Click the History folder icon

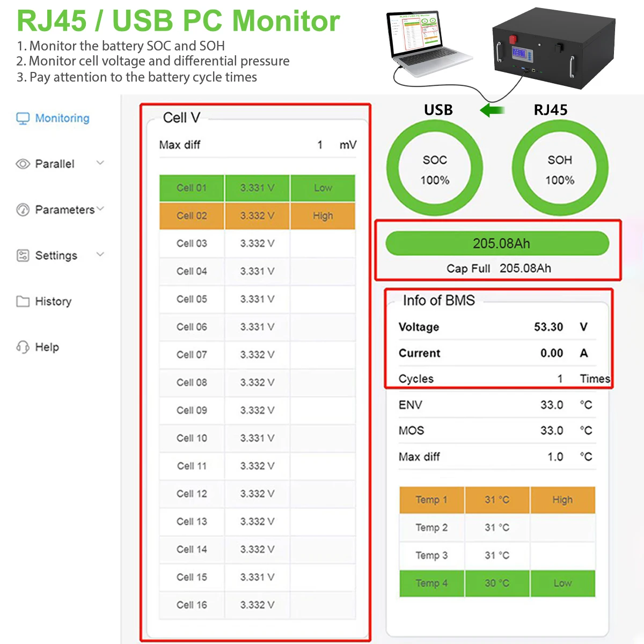[x=23, y=302]
